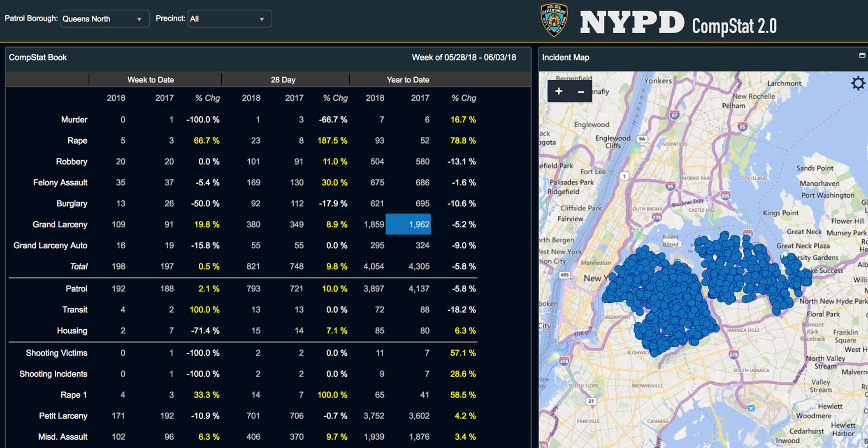Zoom out the incident map
The width and height of the screenshot is (868, 448).
click(x=581, y=91)
